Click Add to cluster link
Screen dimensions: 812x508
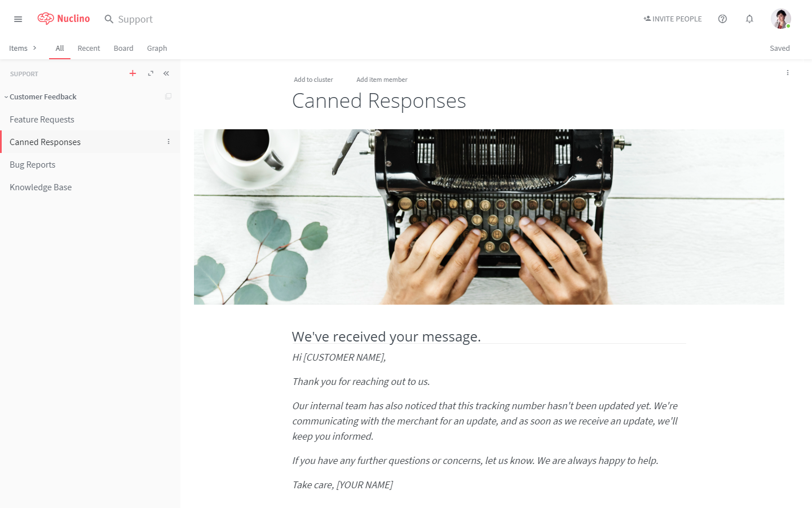coord(314,80)
